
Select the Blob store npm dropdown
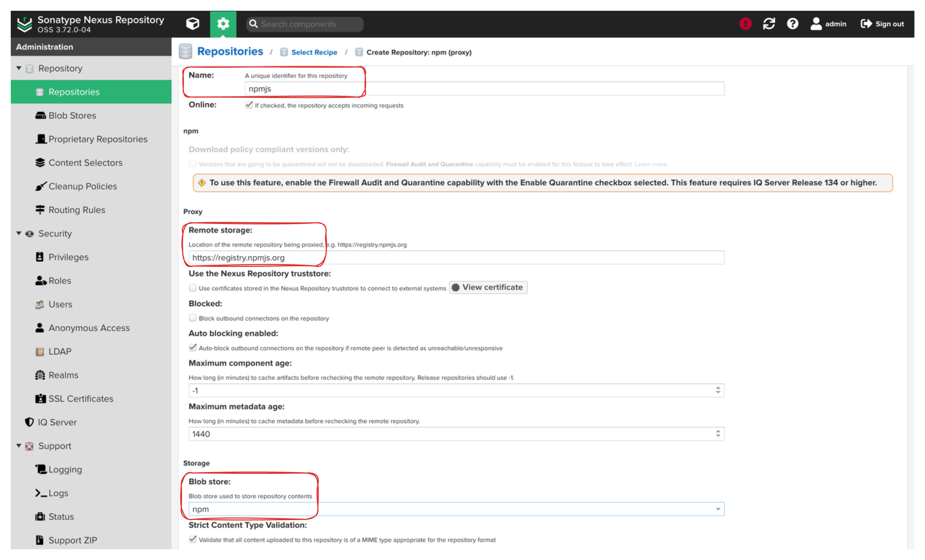[455, 509]
